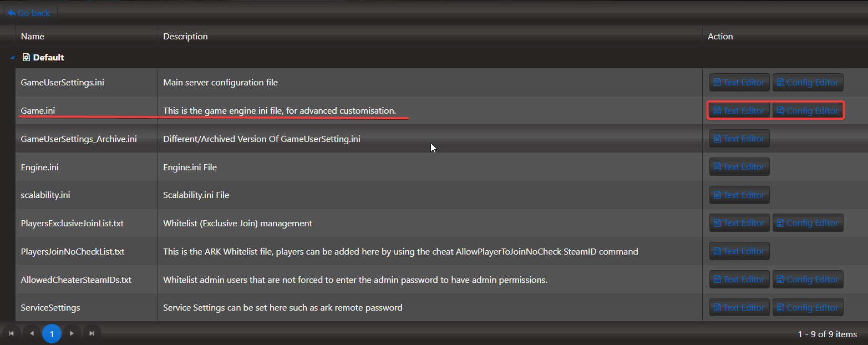Open Text Editor for Engine.ini
The image size is (868, 345).
[739, 167]
